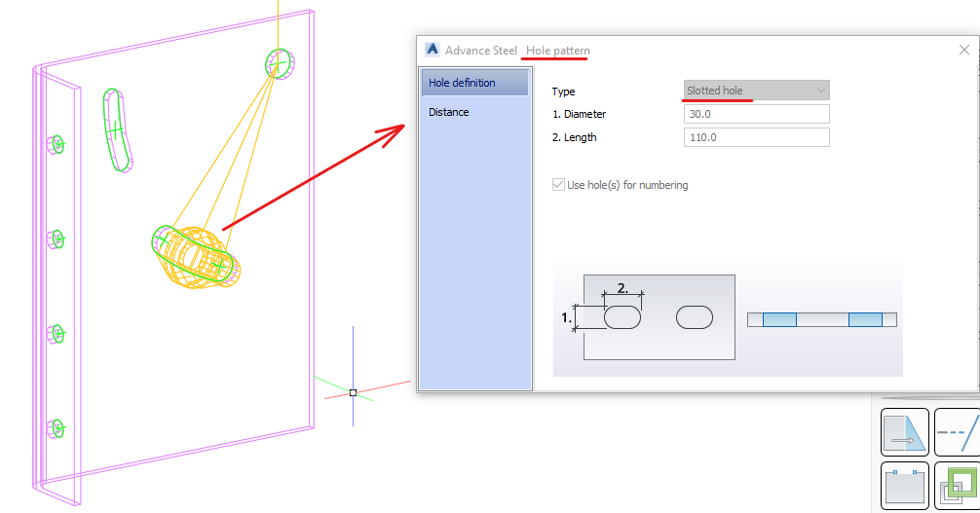Click the slotted hole preview diagram
The image size is (980, 513).
[728, 316]
